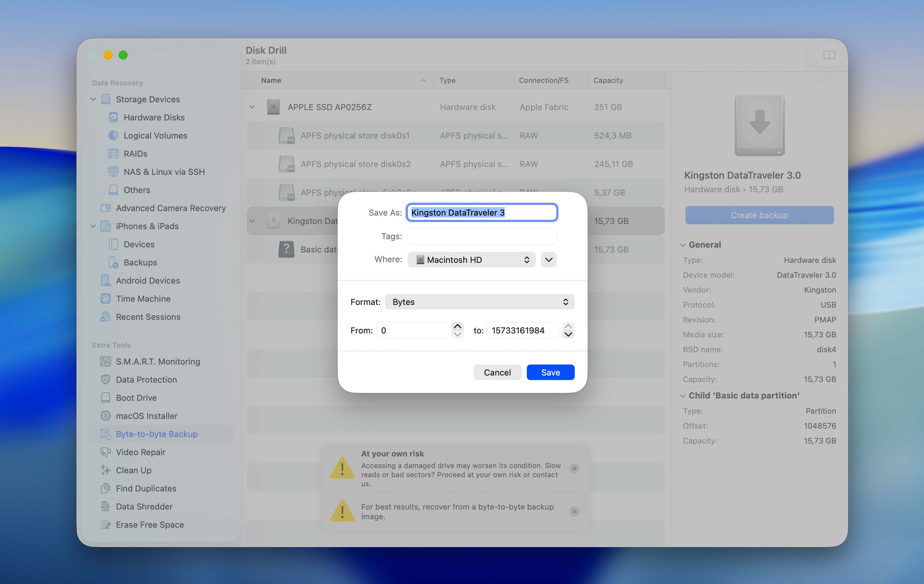The width and height of the screenshot is (924, 584).
Task: Increase the From value with stepper
Action: tap(457, 326)
